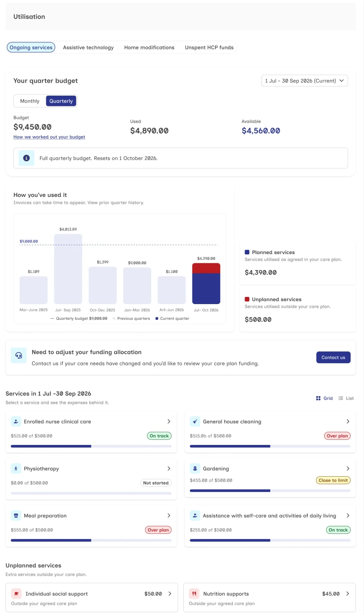The height and width of the screenshot is (615, 364).
Task: Click the Meal preparation chef hat icon
Action: [x=16, y=516]
